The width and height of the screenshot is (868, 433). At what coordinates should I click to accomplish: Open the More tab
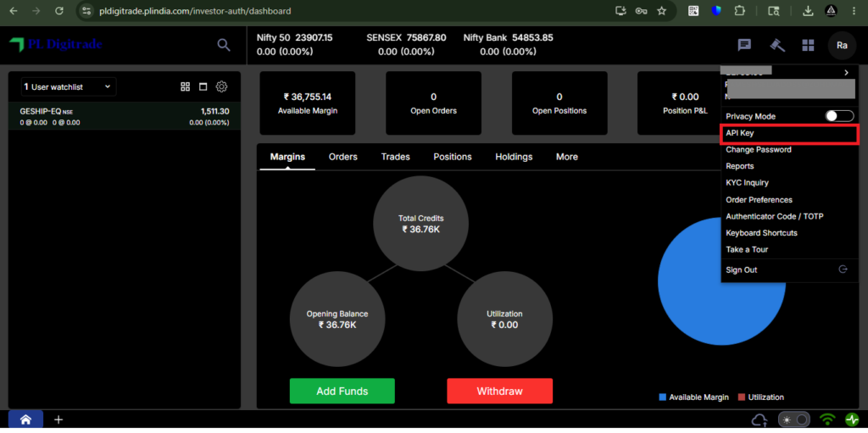pos(567,157)
